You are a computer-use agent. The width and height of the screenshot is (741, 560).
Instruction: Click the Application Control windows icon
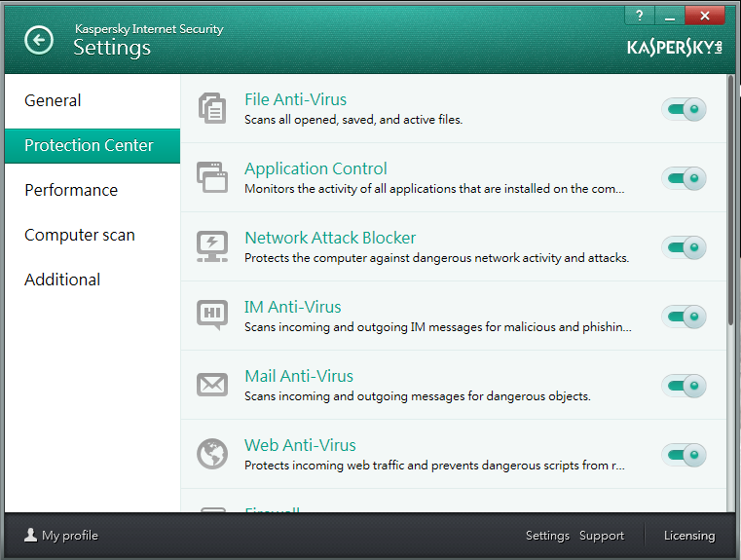pyautogui.click(x=211, y=177)
